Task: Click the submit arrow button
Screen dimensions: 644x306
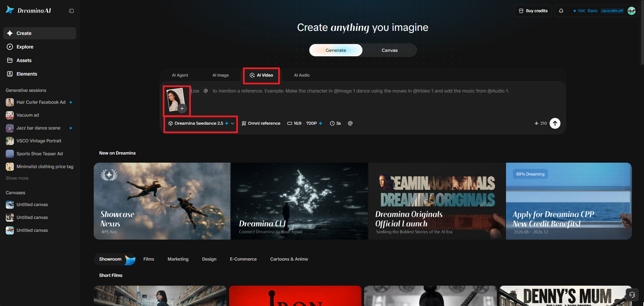Action: pyautogui.click(x=555, y=123)
